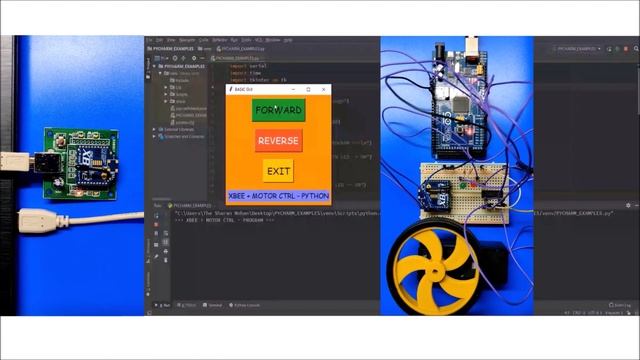640x360 pixels.
Task: Hide the Project panel with minus icon
Action: [x=202, y=58]
